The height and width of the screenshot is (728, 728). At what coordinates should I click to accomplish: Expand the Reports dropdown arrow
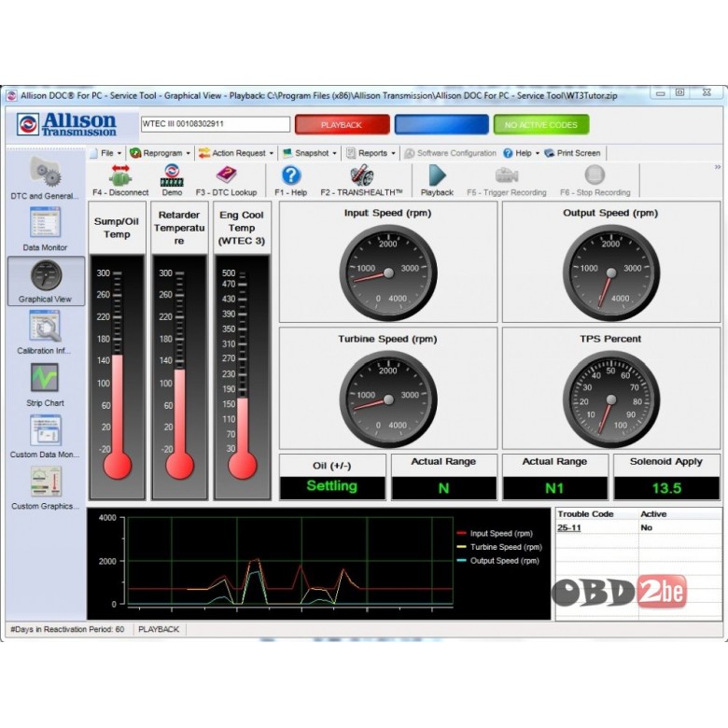click(393, 154)
